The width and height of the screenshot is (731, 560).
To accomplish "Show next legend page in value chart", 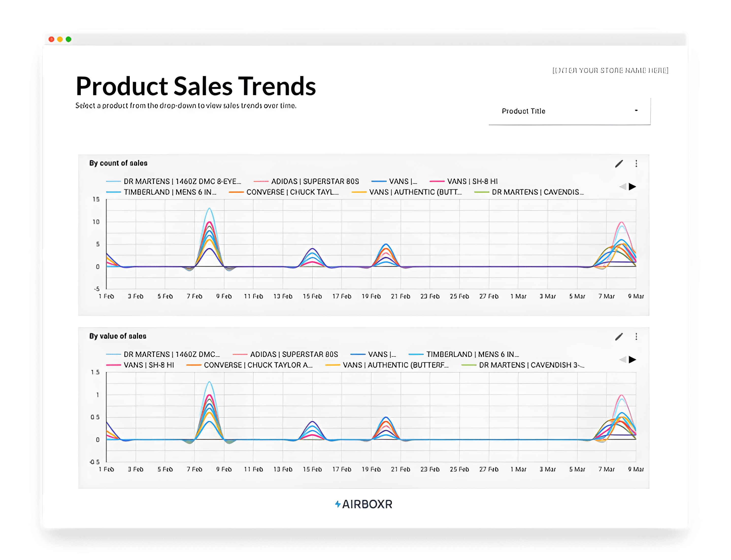I will point(632,360).
